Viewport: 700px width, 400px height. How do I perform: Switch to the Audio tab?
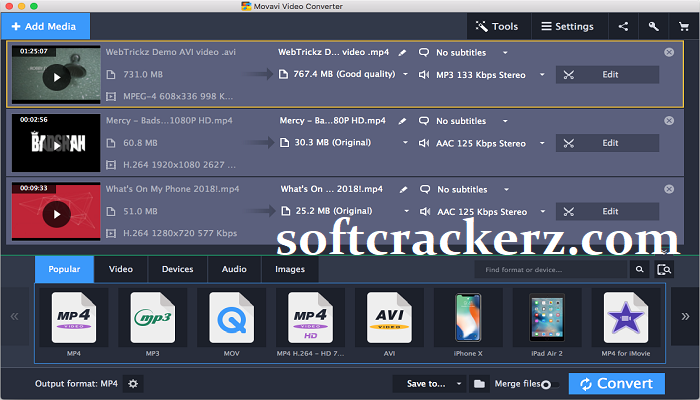(234, 269)
